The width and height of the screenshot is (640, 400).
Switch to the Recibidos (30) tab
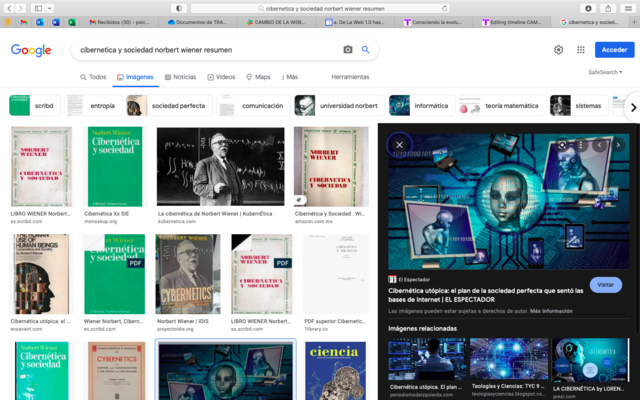click(119, 22)
